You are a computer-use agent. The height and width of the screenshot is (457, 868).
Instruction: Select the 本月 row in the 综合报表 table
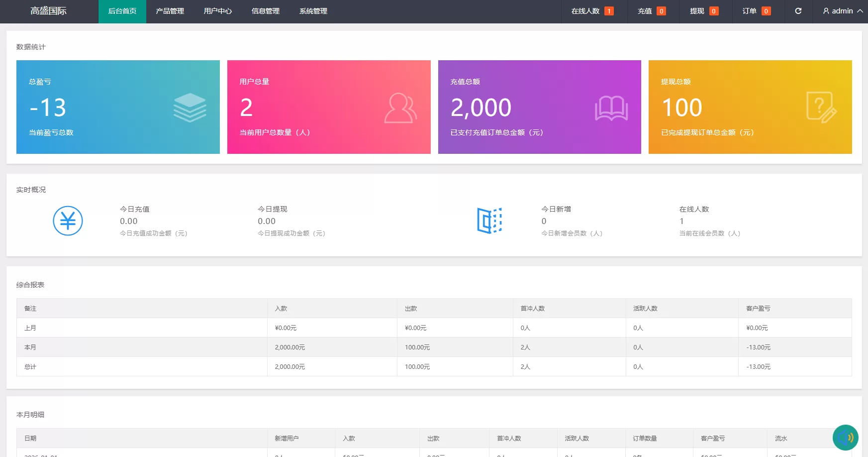coord(141,347)
